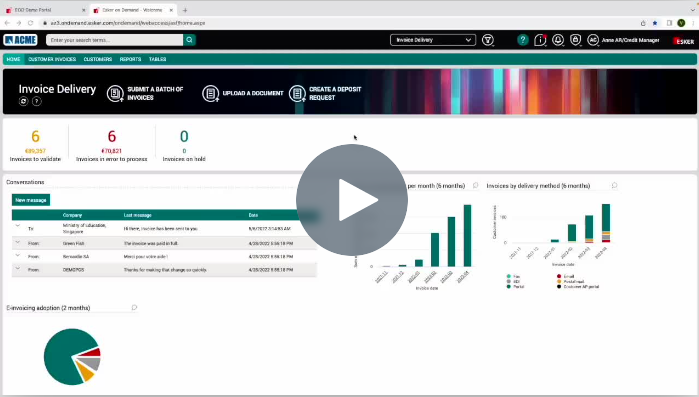Click the info icon with red badge
The image size is (699, 397).
tap(540, 40)
